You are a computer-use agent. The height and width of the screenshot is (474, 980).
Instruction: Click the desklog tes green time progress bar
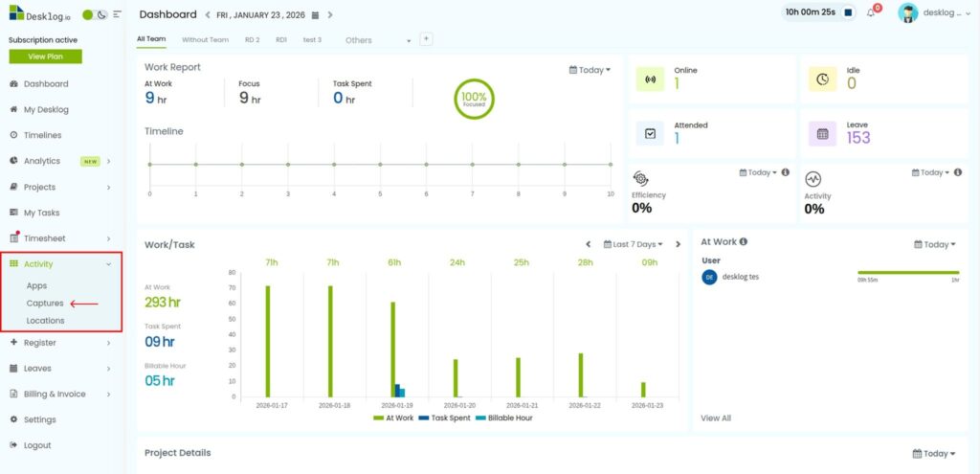[x=907, y=273]
